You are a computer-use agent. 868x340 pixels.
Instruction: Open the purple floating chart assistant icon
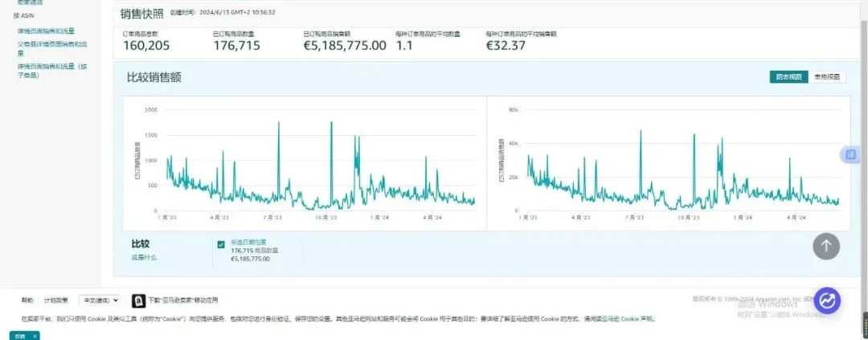pos(827,301)
